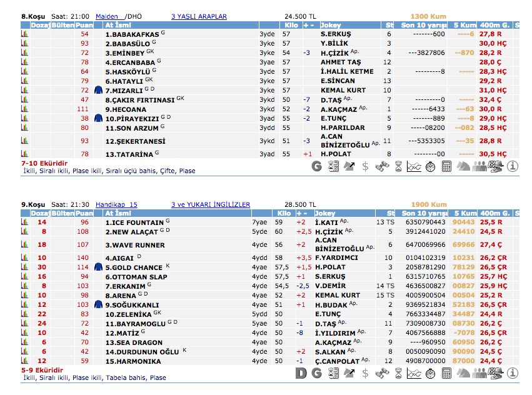
Task: Sort race 9 by Puan column header
Action: (x=84, y=213)
